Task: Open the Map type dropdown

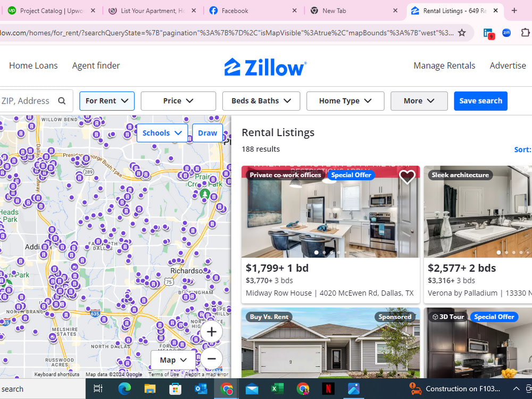Action: (173, 360)
